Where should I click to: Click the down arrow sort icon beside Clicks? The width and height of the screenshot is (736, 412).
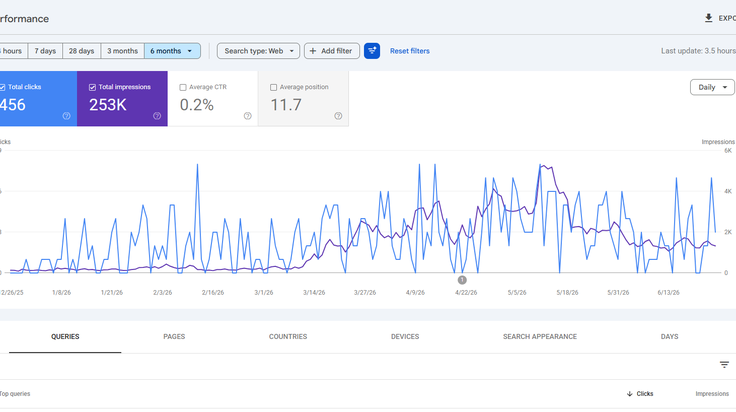629,394
